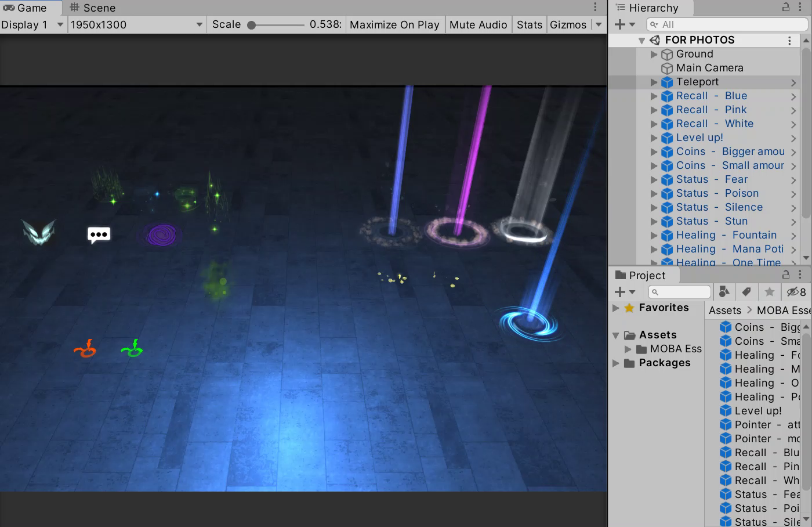The height and width of the screenshot is (527, 812).
Task: Toggle hidden packages visibility
Action: [x=796, y=291]
